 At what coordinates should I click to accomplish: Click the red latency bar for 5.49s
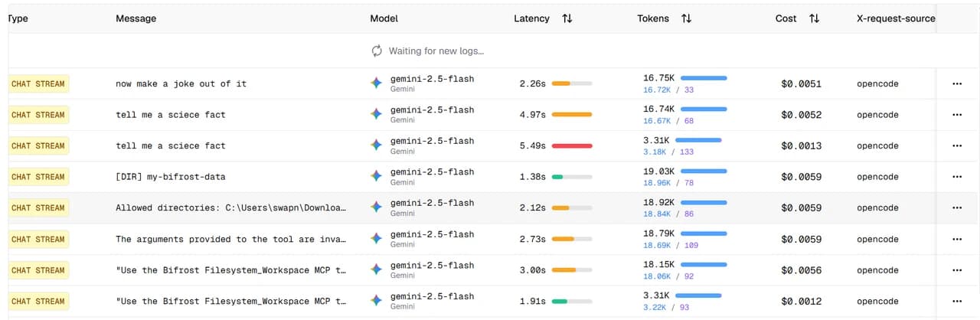point(572,145)
